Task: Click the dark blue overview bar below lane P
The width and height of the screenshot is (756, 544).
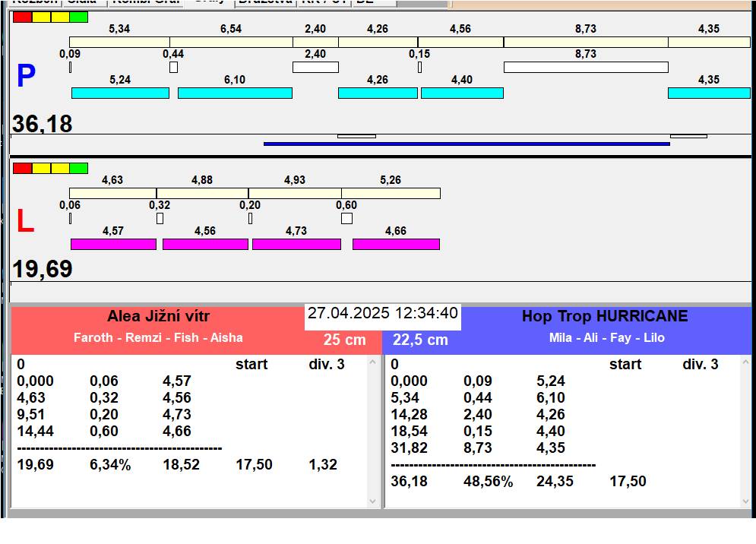Action: (x=467, y=144)
